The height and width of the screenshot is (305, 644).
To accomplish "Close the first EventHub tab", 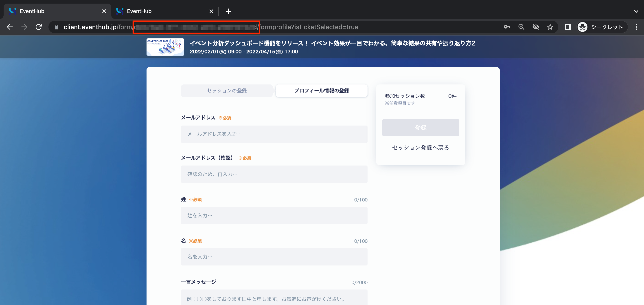I will [x=104, y=11].
